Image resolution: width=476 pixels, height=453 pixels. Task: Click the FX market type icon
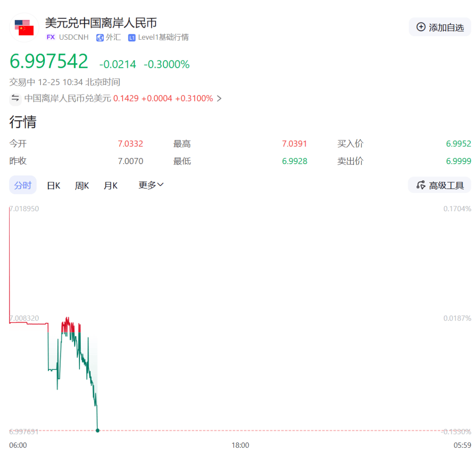point(50,37)
